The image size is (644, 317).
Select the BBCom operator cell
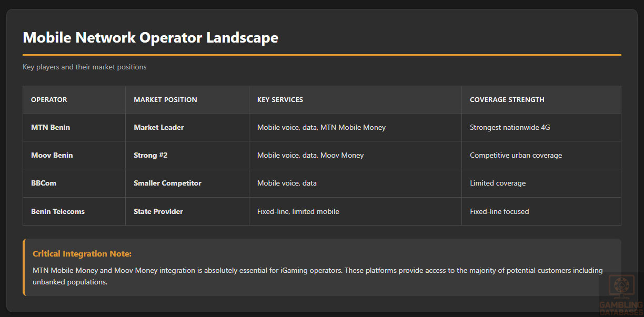pos(44,183)
